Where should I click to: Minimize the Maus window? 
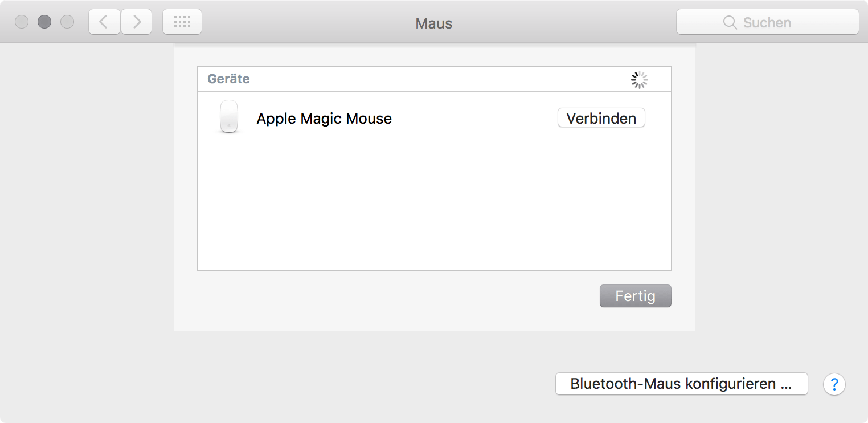point(44,22)
